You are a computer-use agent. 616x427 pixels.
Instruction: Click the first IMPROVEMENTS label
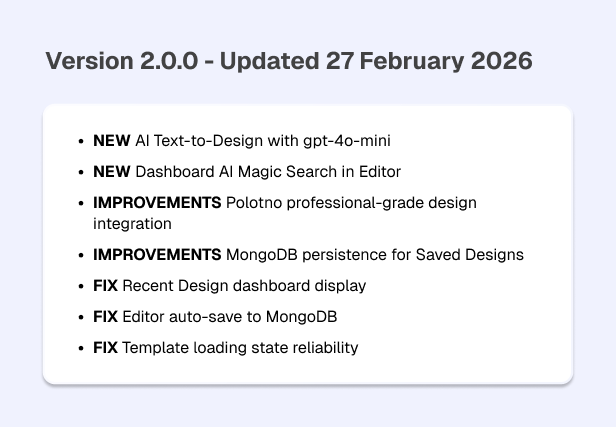click(x=157, y=203)
